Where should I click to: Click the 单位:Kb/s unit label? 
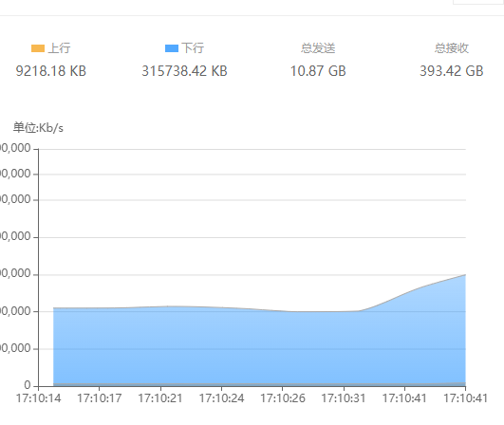click(38, 128)
